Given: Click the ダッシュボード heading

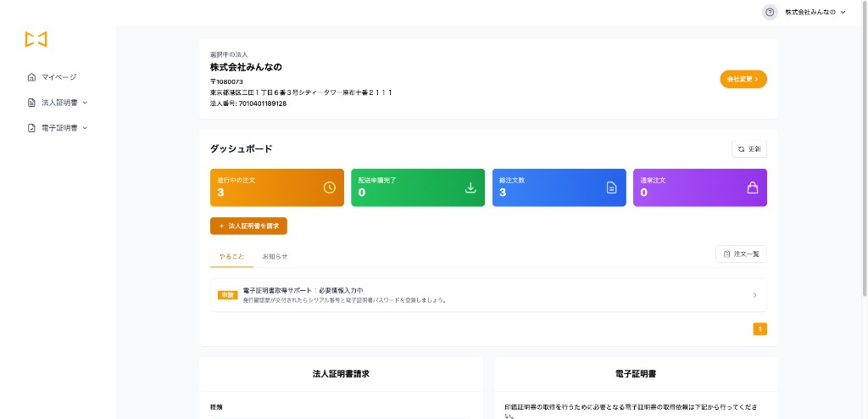Looking at the screenshot, I should [242, 149].
